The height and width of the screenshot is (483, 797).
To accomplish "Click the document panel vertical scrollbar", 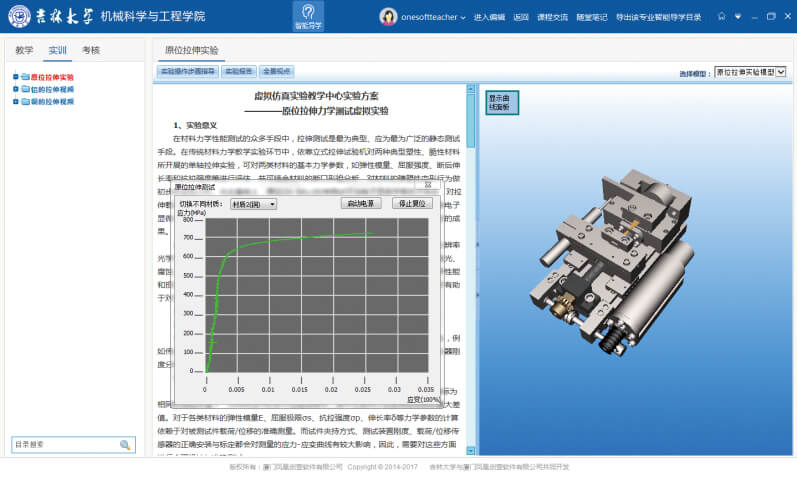I will click(470, 250).
